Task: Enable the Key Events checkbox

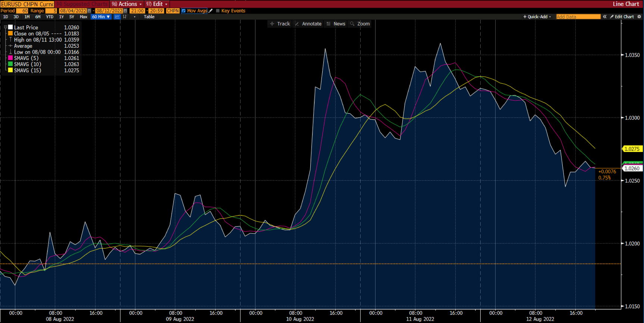Action: [x=218, y=11]
